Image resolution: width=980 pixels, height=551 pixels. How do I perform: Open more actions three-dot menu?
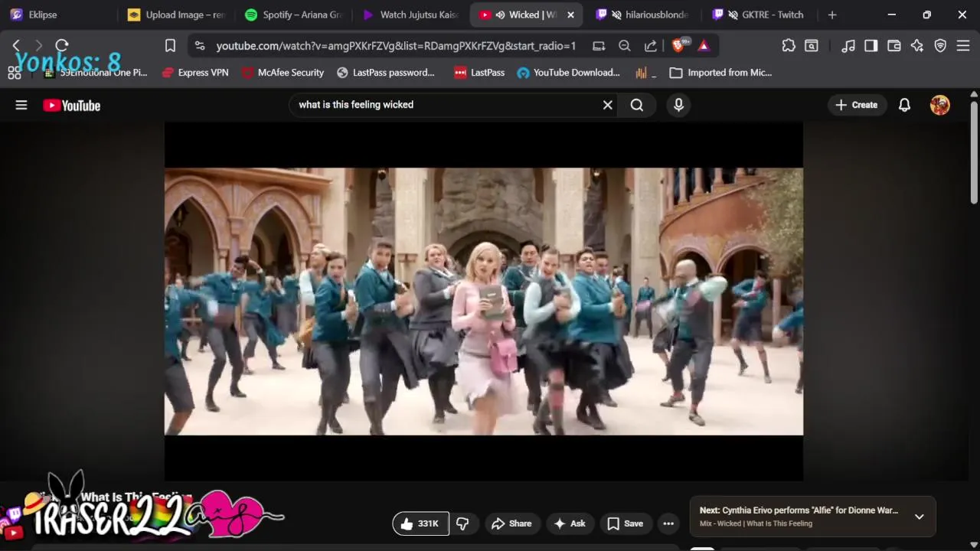point(668,523)
